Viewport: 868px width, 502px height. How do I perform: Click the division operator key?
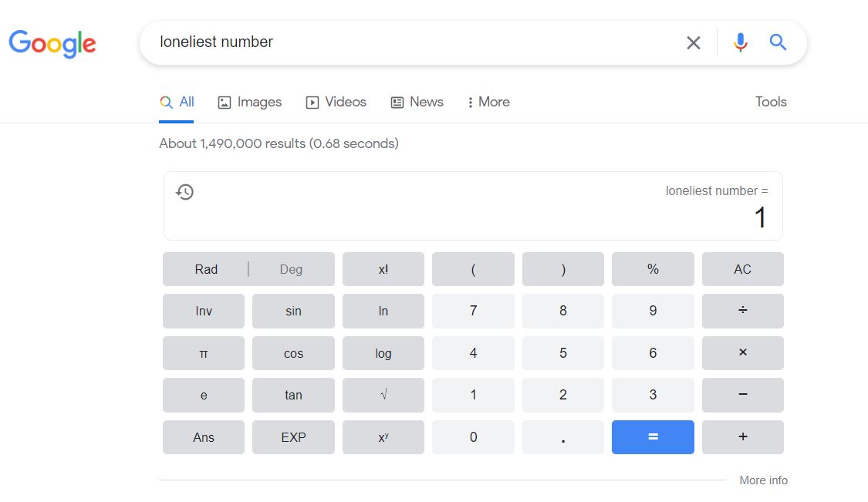(x=743, y=311)
